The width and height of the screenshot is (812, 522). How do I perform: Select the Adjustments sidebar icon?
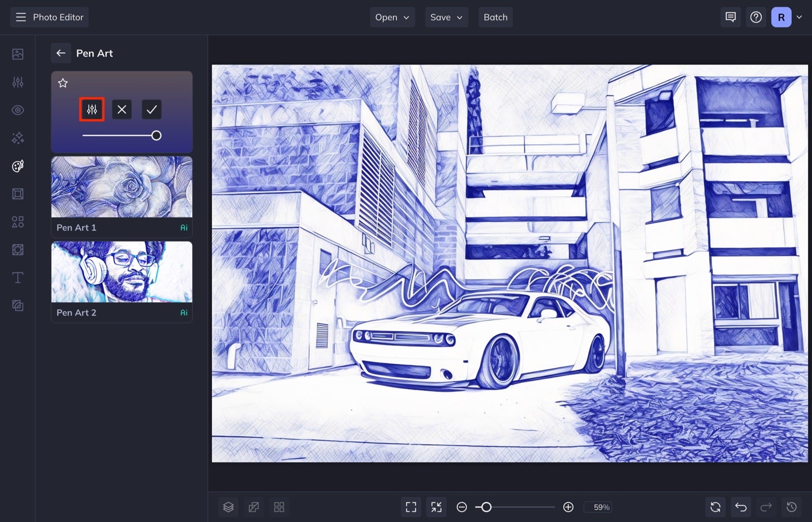[18, 82]
